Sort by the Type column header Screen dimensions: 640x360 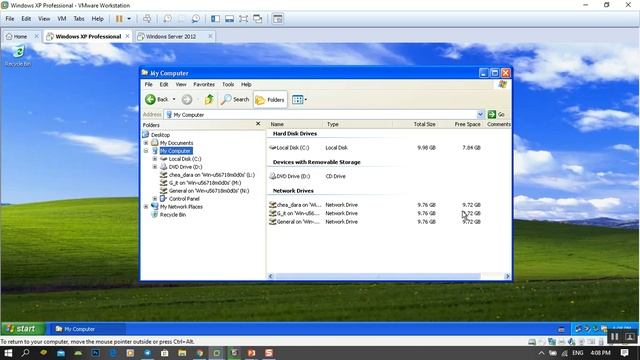point(358,124)
